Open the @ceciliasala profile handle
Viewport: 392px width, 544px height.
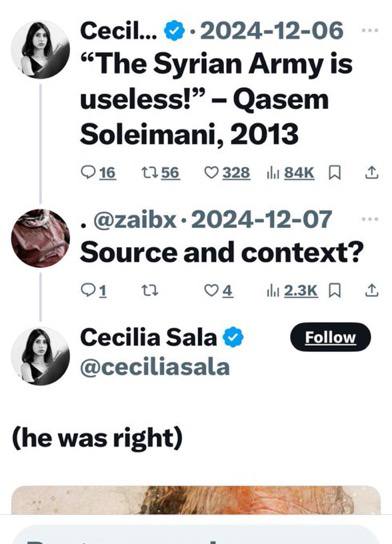pos(155,367)
